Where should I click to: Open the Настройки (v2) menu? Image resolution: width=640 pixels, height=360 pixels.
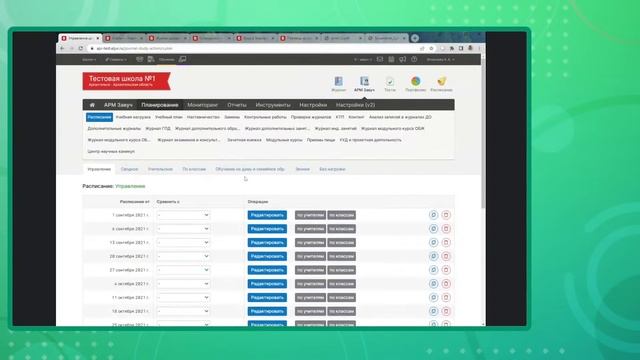click(356, 105)
